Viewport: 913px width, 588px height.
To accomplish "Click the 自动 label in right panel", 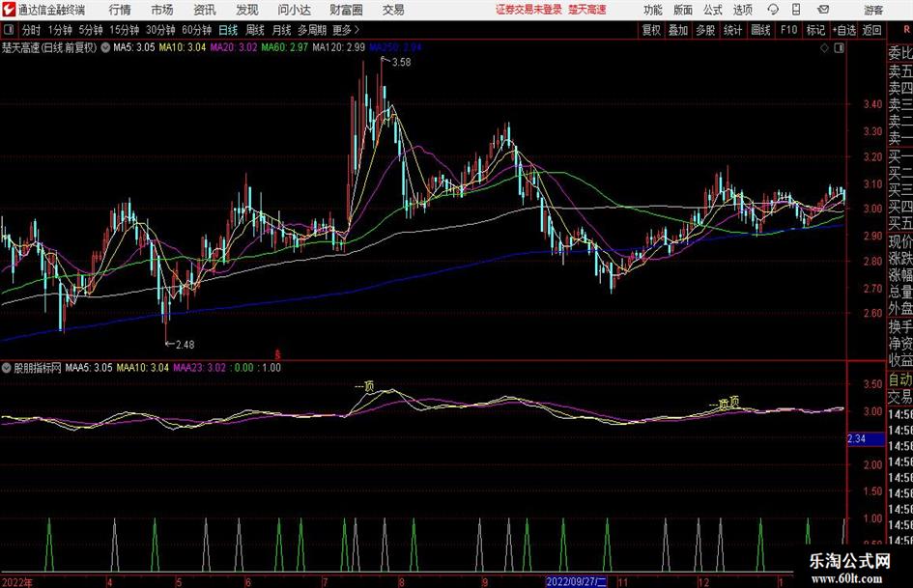I will point(900,379).
